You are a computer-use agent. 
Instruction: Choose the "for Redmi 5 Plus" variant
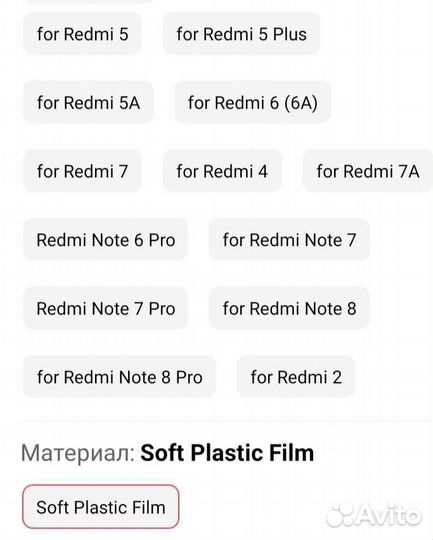[x=241, y=34]
